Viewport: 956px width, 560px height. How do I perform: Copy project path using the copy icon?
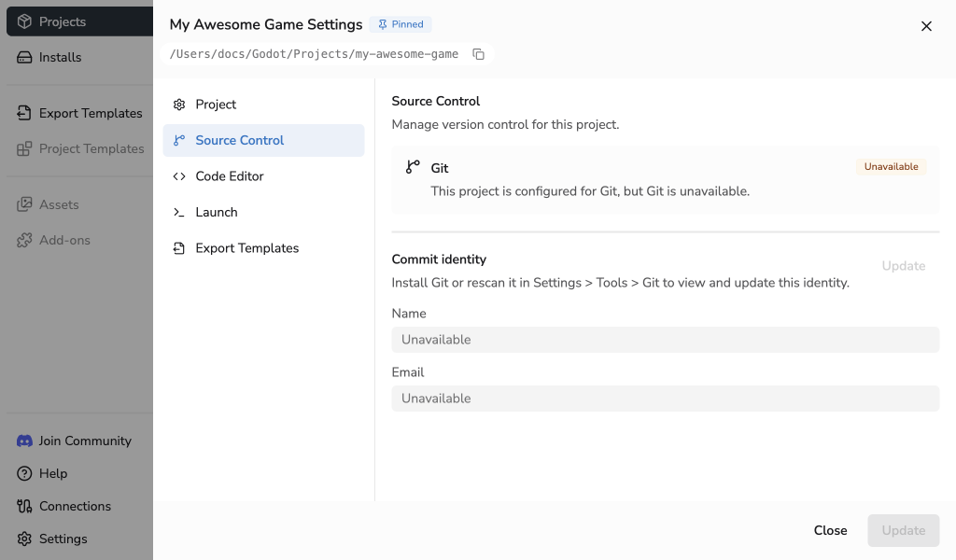click(479, 54)
